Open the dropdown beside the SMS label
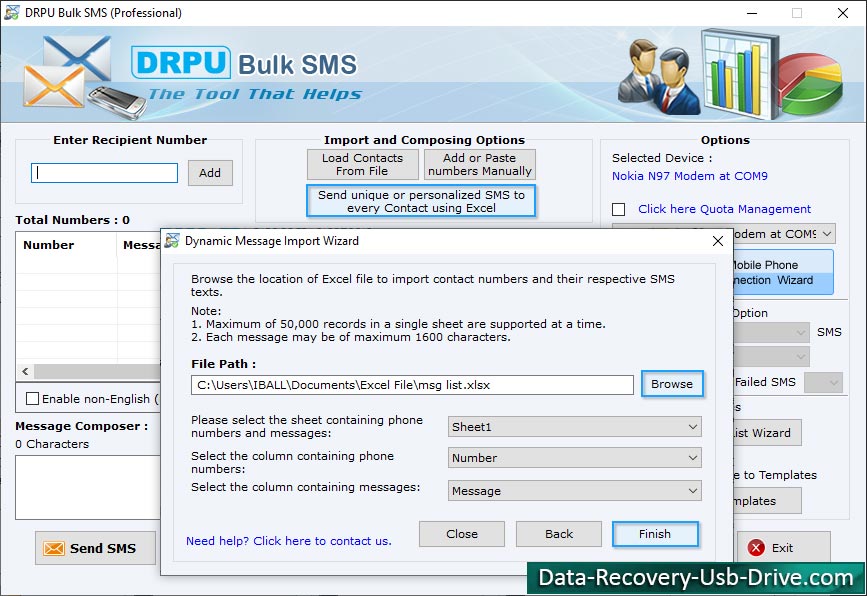This screenshot has width=867, height=596. click(771, 332)
